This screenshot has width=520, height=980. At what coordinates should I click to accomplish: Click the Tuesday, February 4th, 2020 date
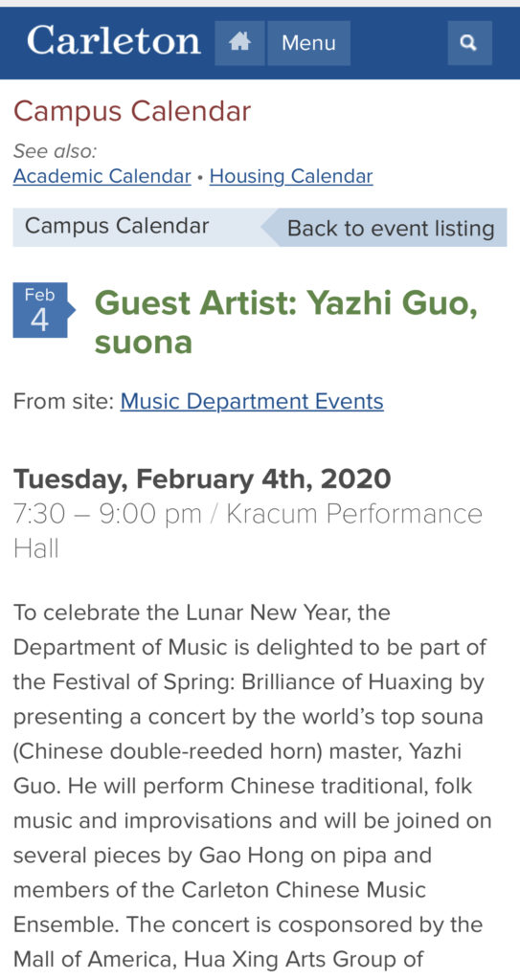(x=202, y=479)
